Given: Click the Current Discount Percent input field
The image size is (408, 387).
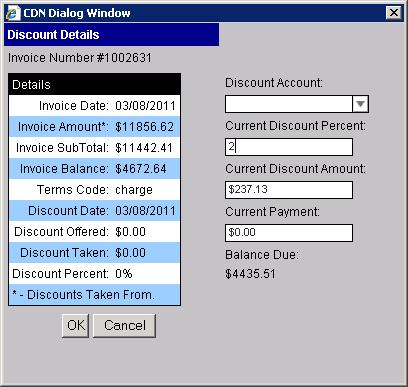Looking at the screenshot, I should pyautogui.click(x=289, y=147).
